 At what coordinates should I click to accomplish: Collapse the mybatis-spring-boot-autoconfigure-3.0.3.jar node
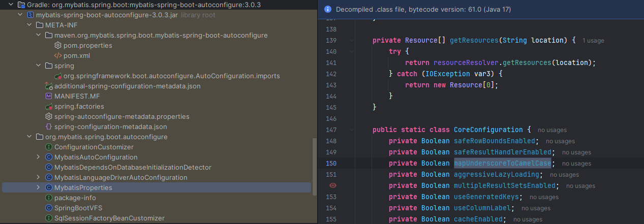pos(20,15)
